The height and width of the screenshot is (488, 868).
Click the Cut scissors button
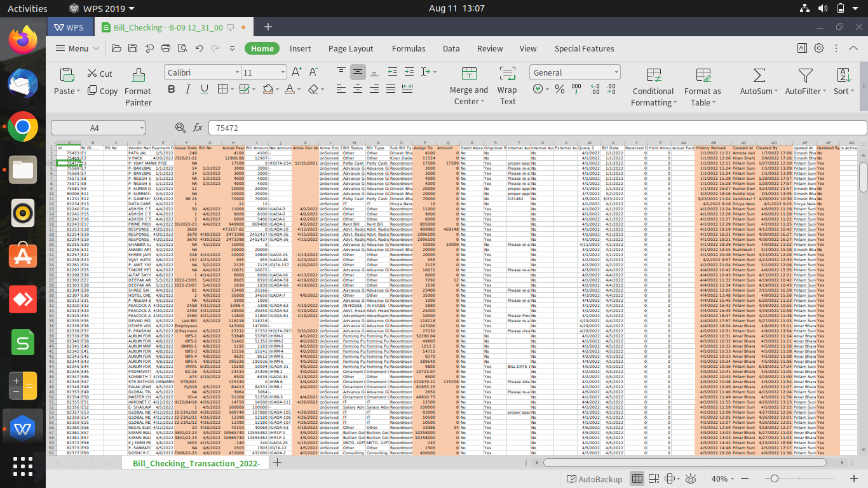point(100,74)
